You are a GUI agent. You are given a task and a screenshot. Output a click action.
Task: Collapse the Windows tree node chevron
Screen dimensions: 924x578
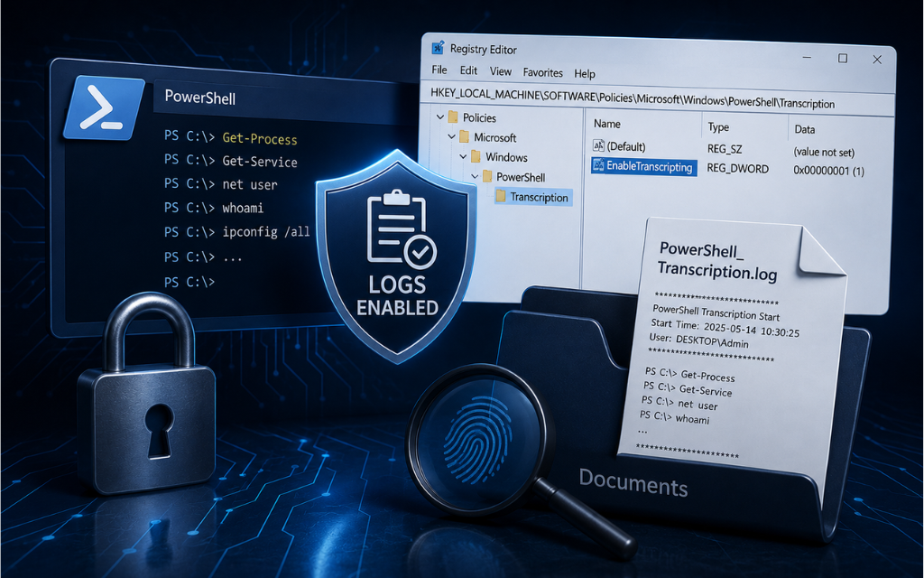463,156
